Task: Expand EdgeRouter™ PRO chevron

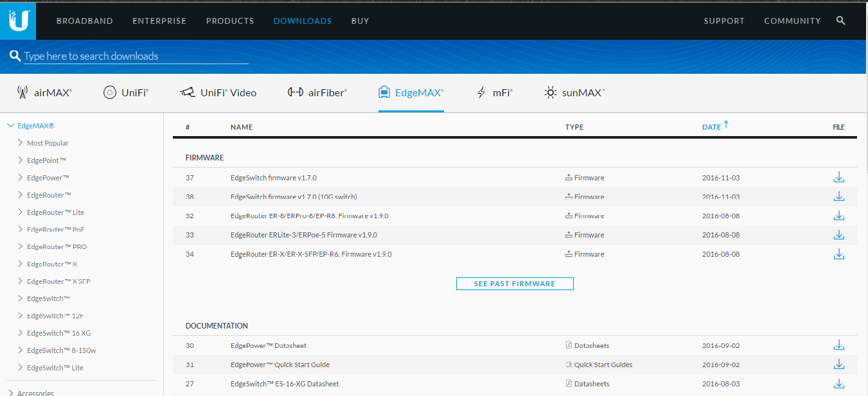Action: point(21,247)
